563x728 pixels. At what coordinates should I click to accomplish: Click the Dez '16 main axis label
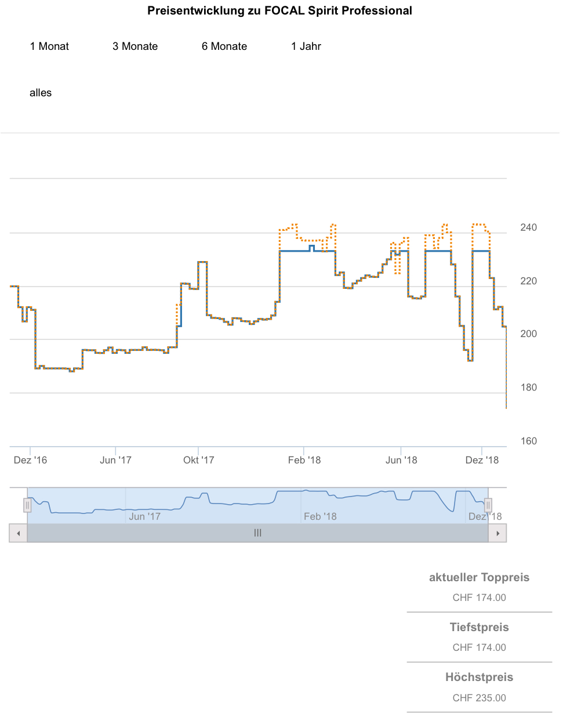coord(30,460)
